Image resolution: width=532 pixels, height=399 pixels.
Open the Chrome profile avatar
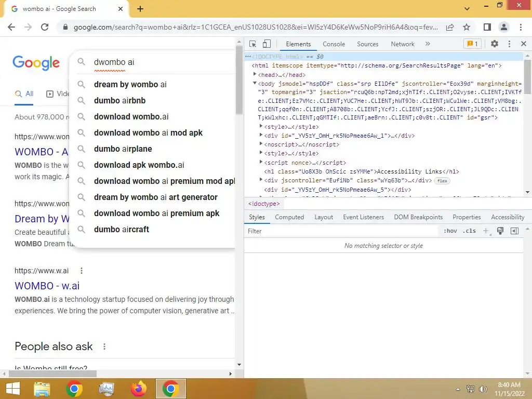(504, 27)
